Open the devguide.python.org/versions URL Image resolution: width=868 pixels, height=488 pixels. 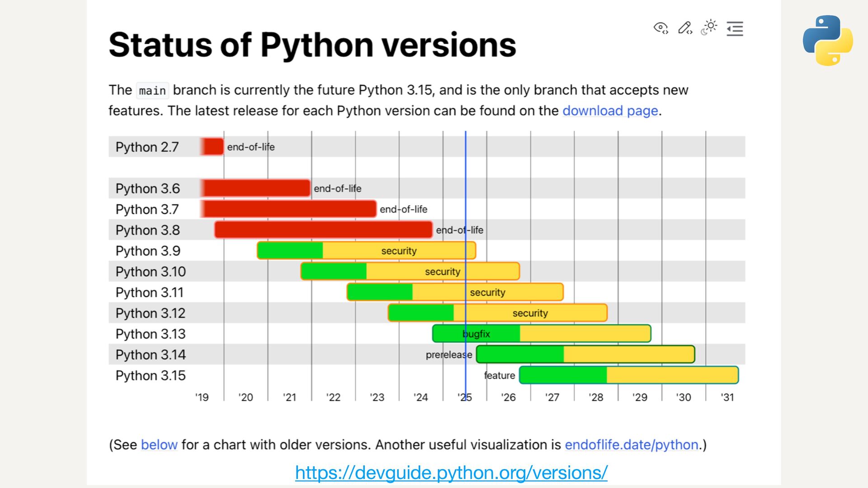tap(451, 473)
